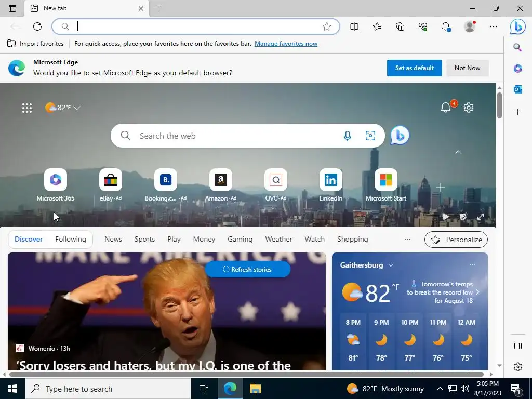Screen dimensions: 532x399
Task: Collapse quick links with the chevron
Action: [x=458, y=152]
